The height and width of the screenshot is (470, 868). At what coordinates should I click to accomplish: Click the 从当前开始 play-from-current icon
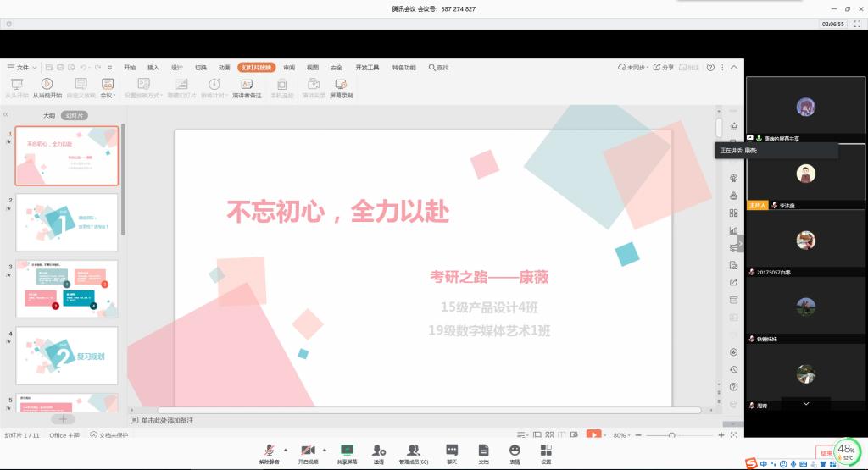tap(47, 84)
